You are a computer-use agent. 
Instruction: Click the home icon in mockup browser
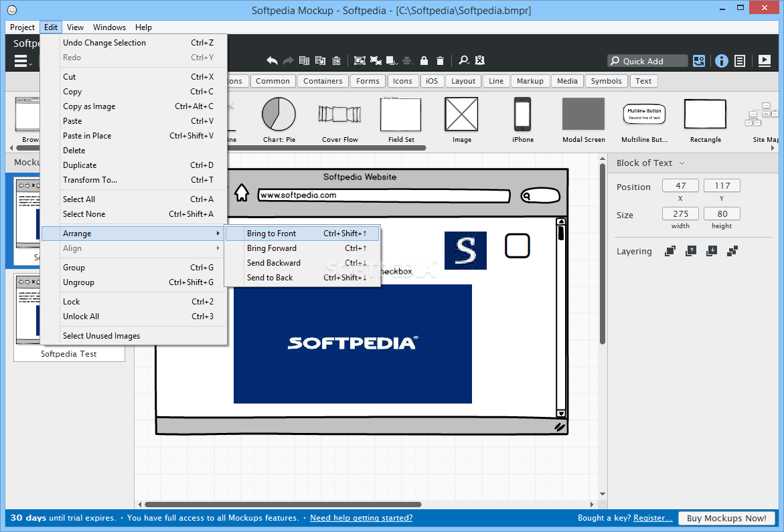pos(242,193)
